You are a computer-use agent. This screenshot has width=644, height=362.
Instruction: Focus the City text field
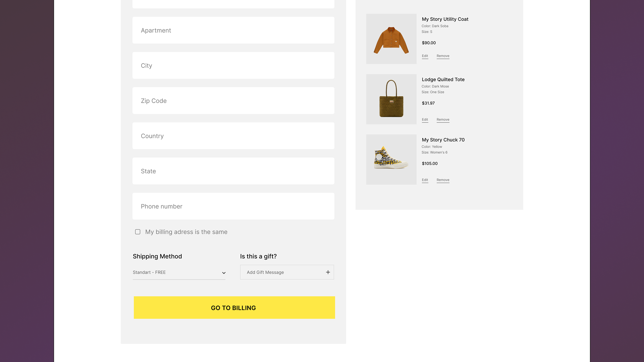[233, 66]
